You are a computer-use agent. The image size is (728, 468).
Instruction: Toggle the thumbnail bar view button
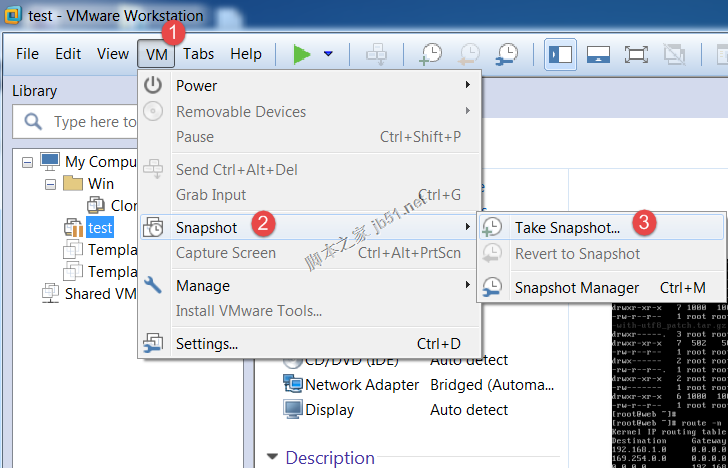598,54
